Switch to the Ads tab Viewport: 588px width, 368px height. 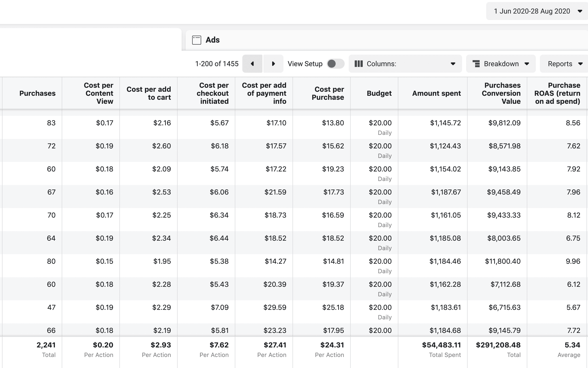coord(212,40)
